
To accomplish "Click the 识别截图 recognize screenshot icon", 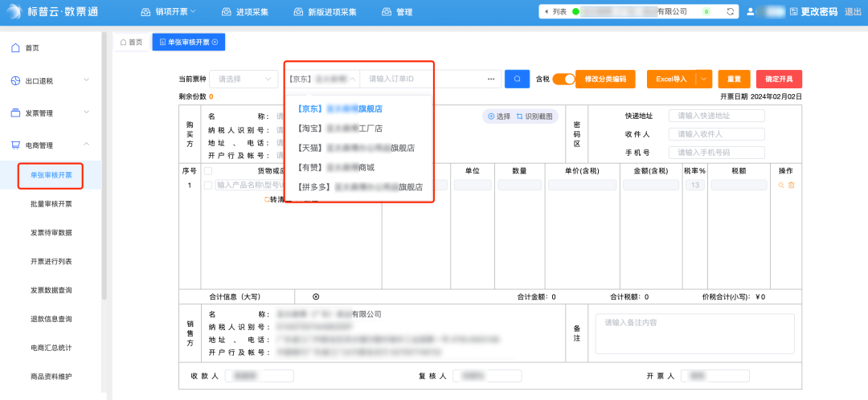I will tap(535, 116).
